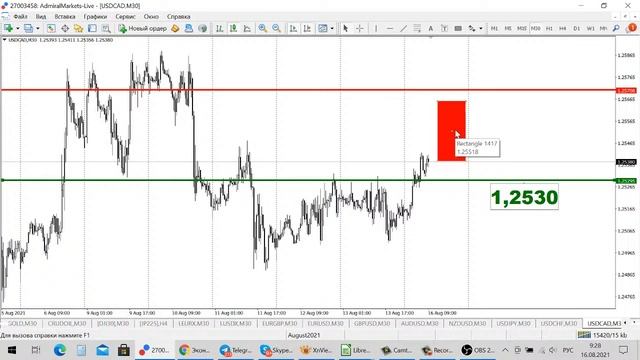Click the globe options icon

tap(202, 28)
